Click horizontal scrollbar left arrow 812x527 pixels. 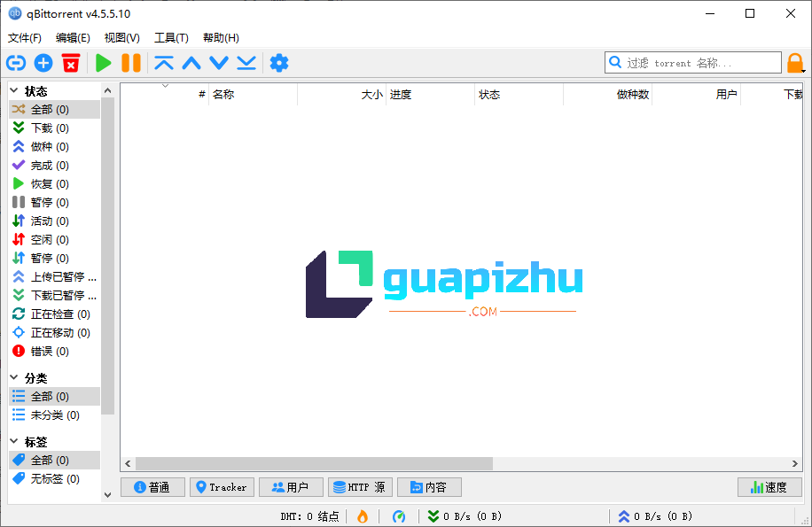pos(128,464)
